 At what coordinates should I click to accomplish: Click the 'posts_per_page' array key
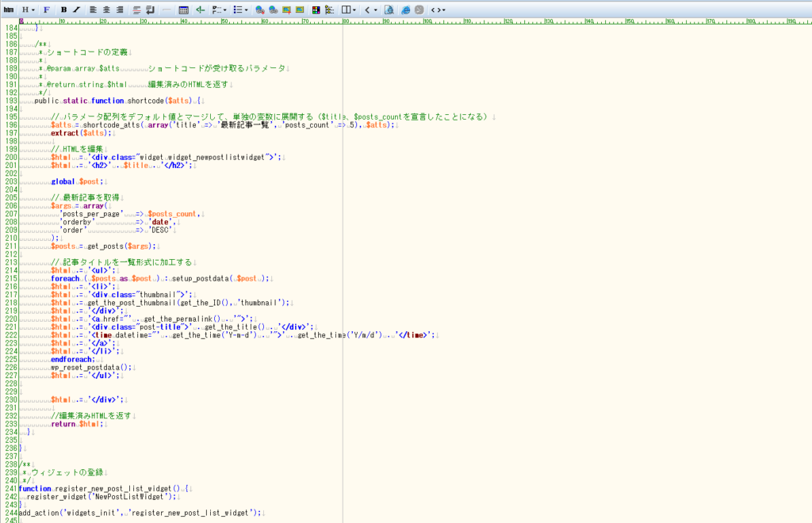tap(92, 214)
